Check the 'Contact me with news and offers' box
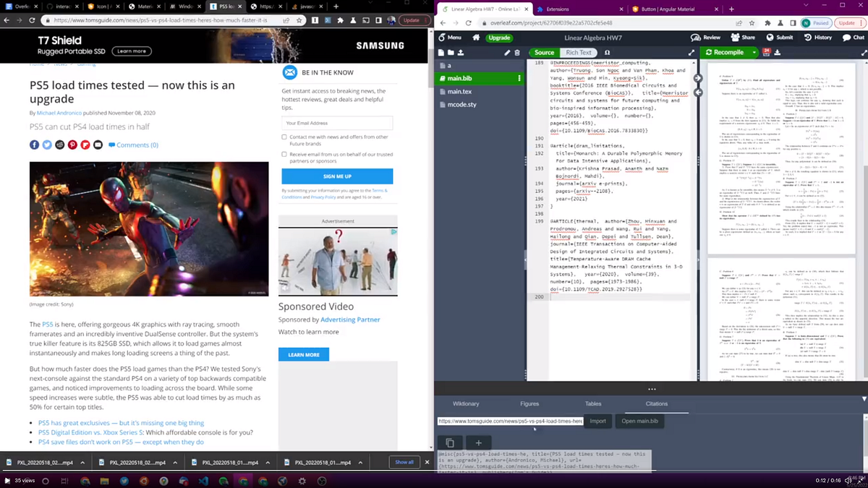Image resolution: width=868 pixels, height=488 pixels. 284,137
